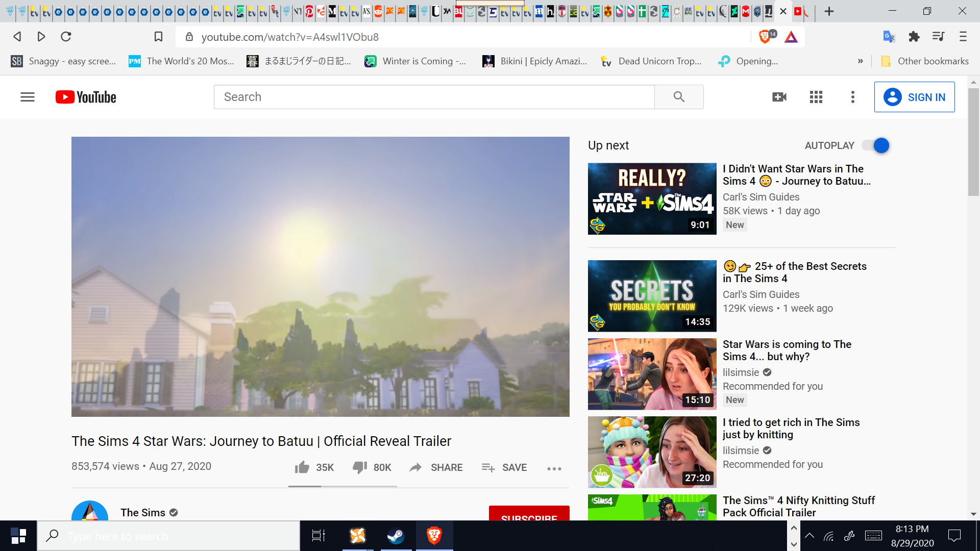Image resolution: width=980 pixels, height=551 pixels.
Task: Click the Windows taskbar search box
Action: point(168,536)
